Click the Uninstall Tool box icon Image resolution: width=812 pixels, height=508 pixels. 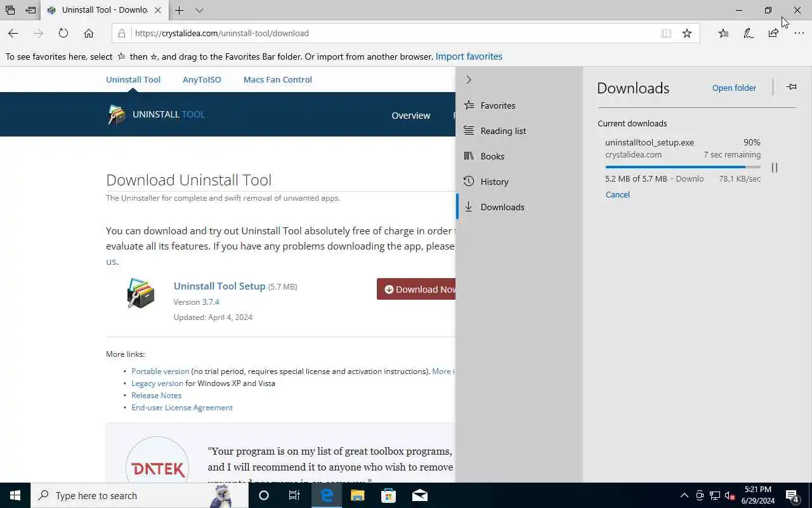140,293
